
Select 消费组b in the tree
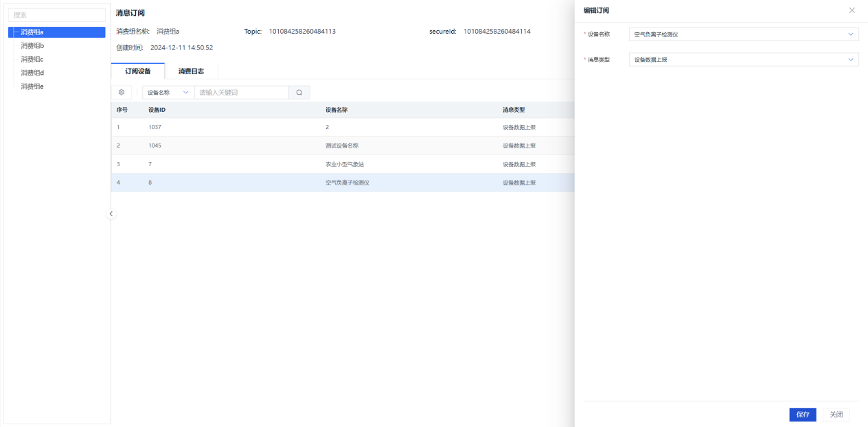(x=32, y=45)
